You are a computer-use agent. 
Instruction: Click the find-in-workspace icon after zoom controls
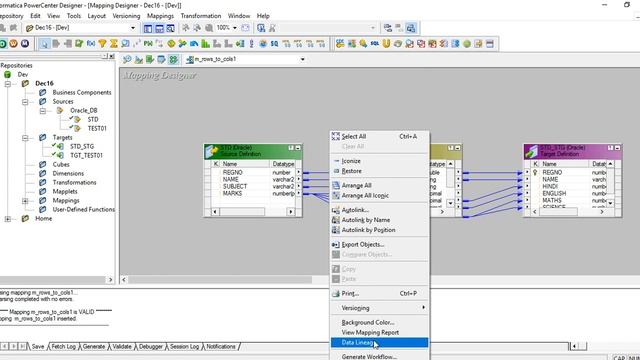(x=261, y=28)
